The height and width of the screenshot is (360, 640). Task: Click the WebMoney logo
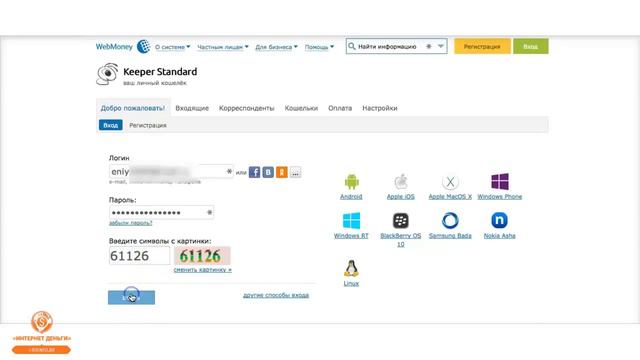point(123,47)
